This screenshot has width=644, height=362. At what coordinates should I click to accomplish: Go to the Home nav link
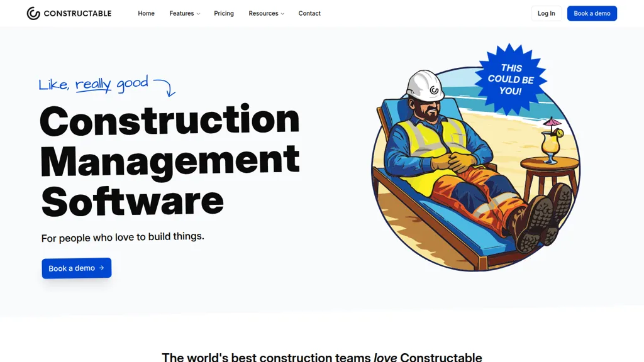(x=146, y=14)
